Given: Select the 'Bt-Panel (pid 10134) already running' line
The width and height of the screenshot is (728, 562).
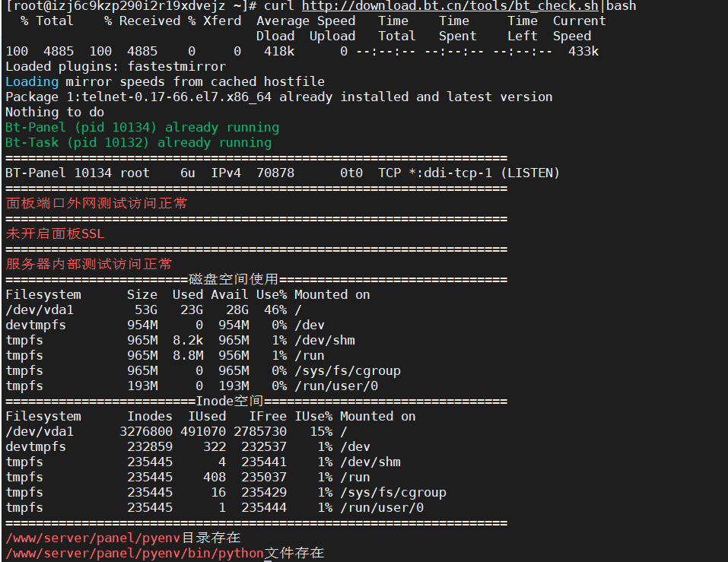Looking at the screenshot, I should 142,127.
